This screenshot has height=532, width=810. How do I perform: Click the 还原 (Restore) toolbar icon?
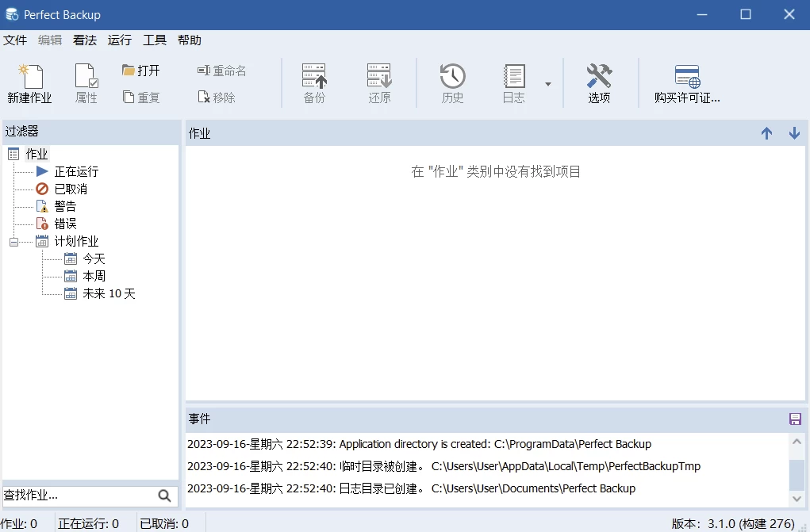coord(379,82)
